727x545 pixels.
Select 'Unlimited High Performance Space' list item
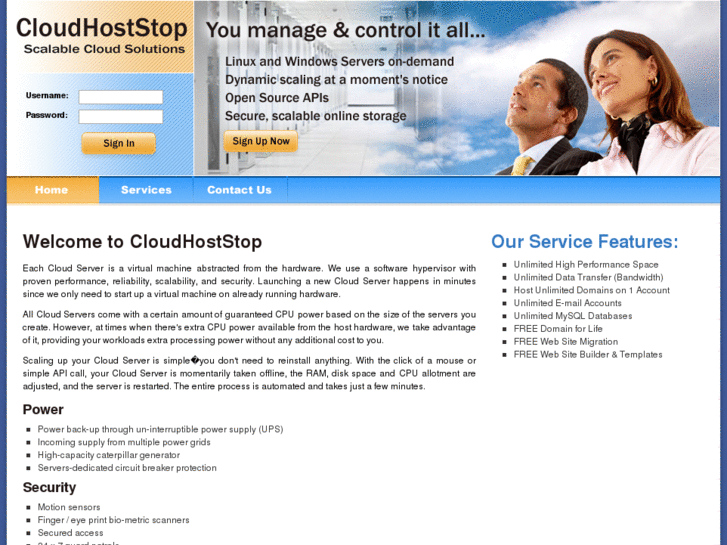586,264
